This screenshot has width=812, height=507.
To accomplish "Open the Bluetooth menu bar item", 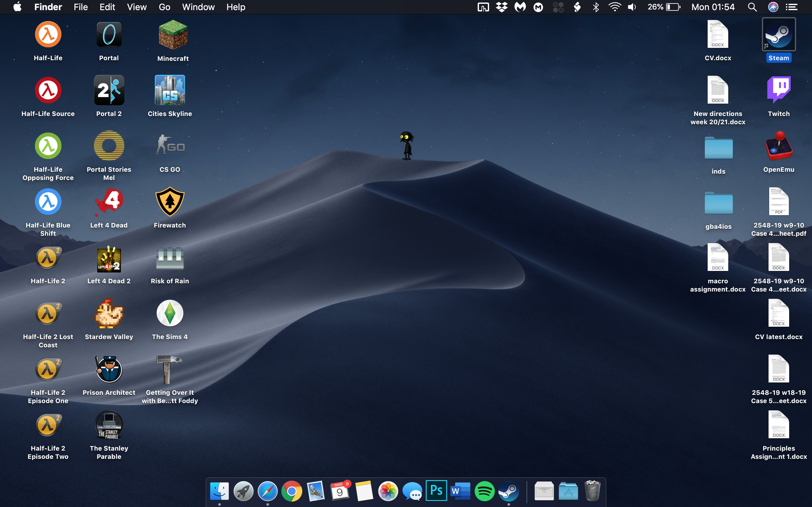I will coord(596,7).
